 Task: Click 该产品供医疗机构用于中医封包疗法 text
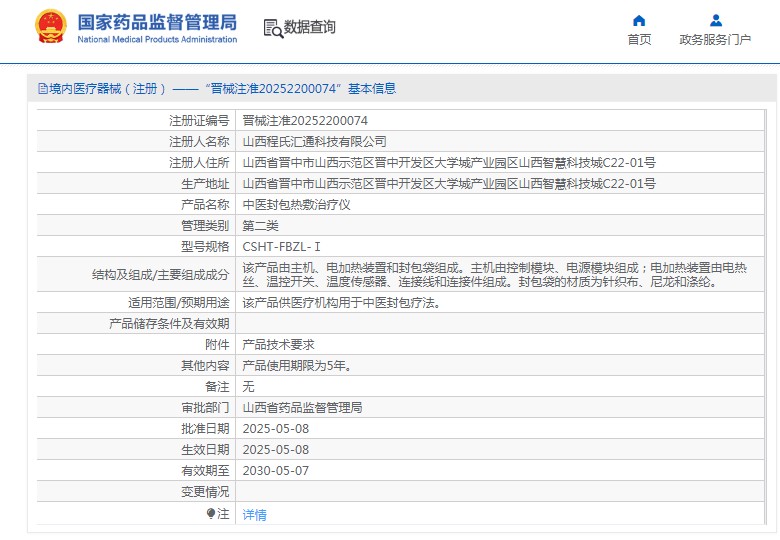click(x=342, y=302)
